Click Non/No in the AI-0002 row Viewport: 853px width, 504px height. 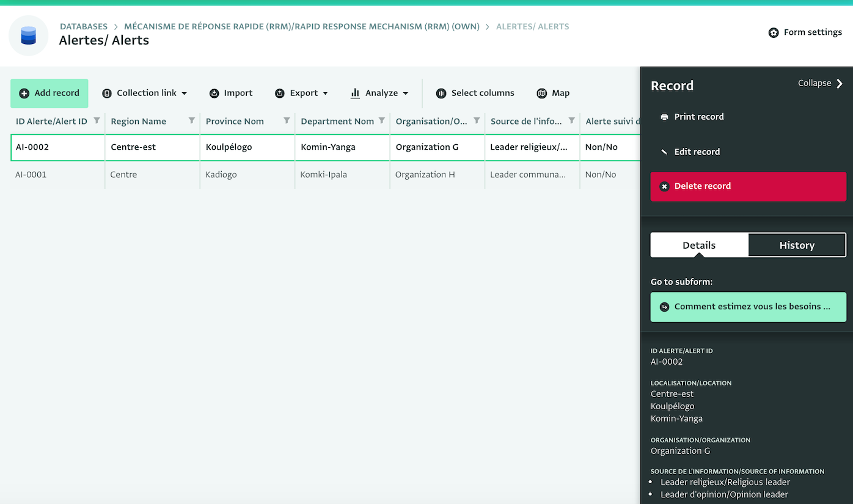point(610,147)
